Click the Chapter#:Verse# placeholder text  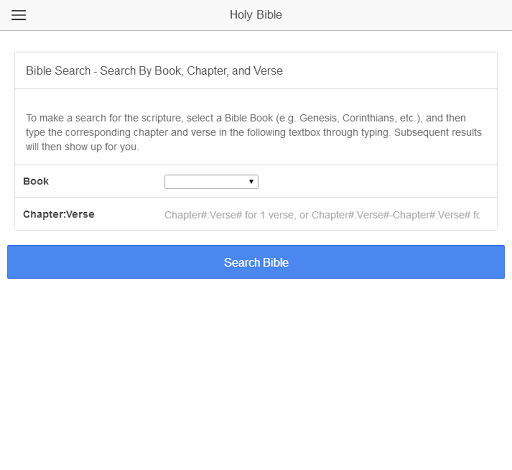tap(322, 215)
